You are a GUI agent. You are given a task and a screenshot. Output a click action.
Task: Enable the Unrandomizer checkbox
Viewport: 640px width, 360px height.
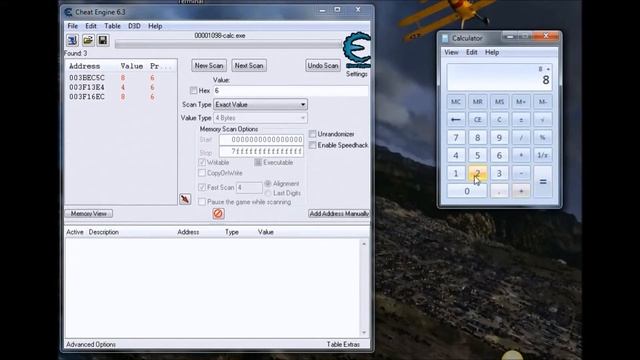click(x=313, y=134)
